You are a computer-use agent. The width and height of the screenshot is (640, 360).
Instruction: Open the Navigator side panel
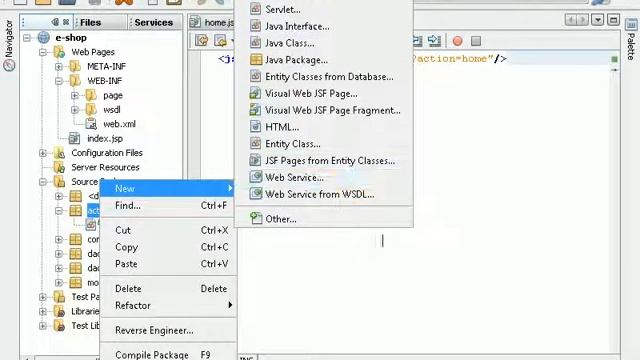pyautogui.click(x=9, y=45)
